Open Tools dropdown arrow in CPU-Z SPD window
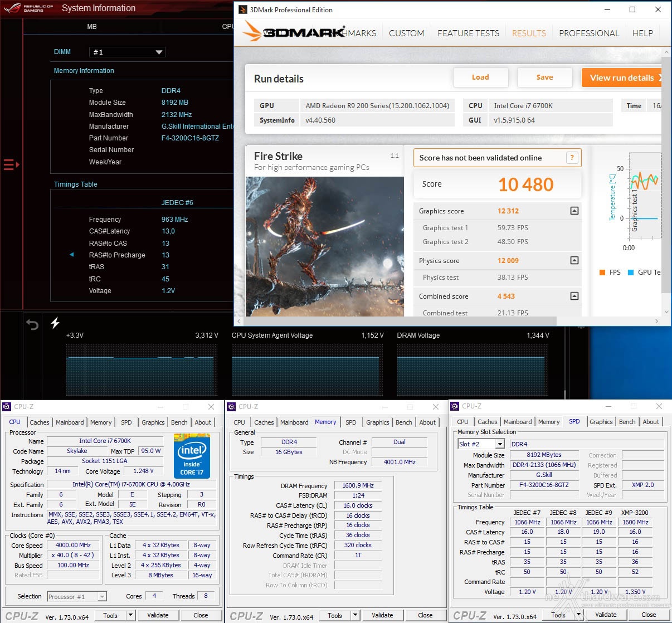The height and width of the screenshot is (623, 672). 579,615
